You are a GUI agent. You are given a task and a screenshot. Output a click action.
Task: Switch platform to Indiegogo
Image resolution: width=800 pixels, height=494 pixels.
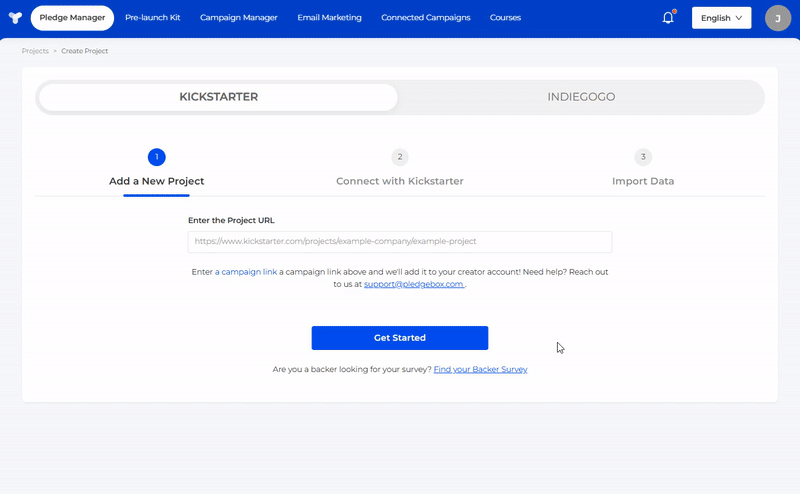tap(581, 97)
